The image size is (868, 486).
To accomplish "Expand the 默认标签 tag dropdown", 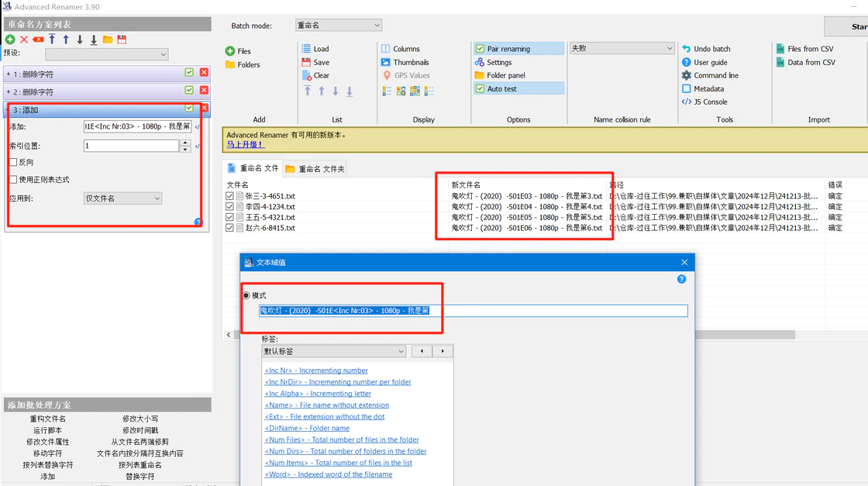I will pos(334,351).
